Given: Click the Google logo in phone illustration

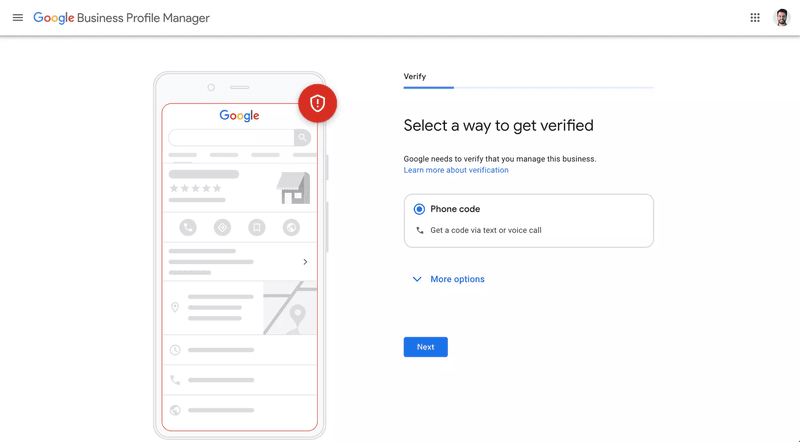Looking at the screenshot, I should tap(239, 116).
